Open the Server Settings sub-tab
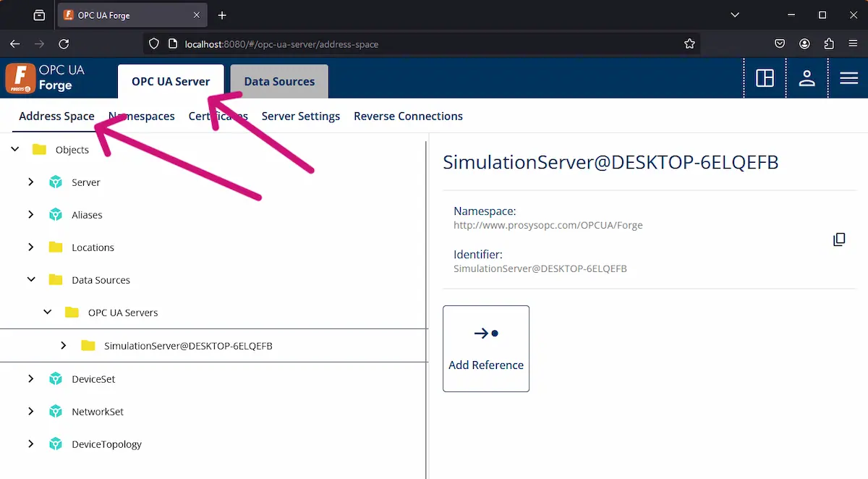Screen dimensions: 868x479 click(x=301, y=116)
